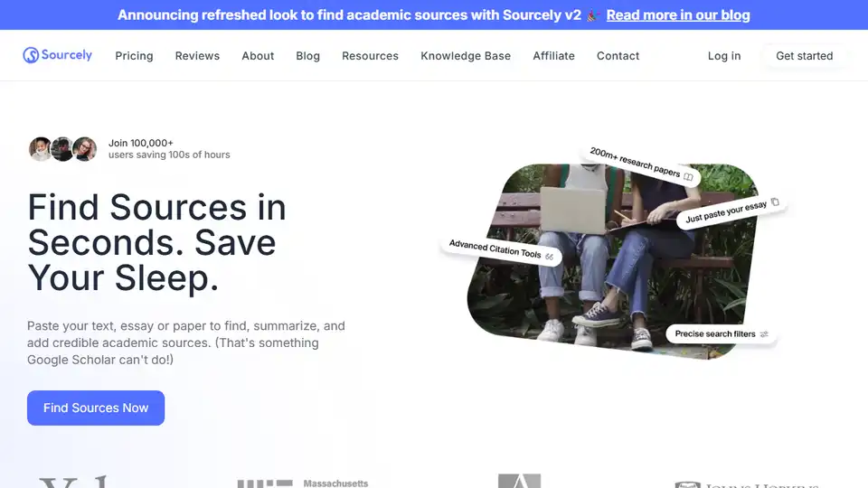Click the Just paste your essay label
This screenshot has width=868, height=488.
[x=726, y=212]
